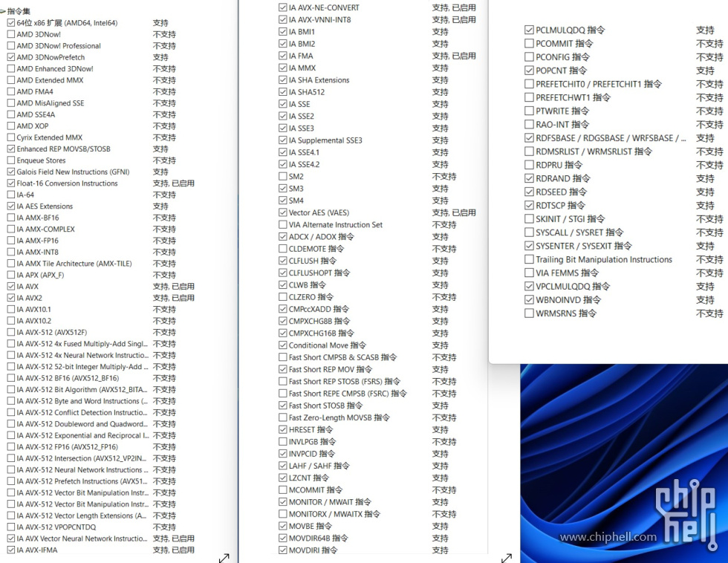
Task: Uncheck the IA AVX-VNNI-INT8 box
Action: coord(283,19)
